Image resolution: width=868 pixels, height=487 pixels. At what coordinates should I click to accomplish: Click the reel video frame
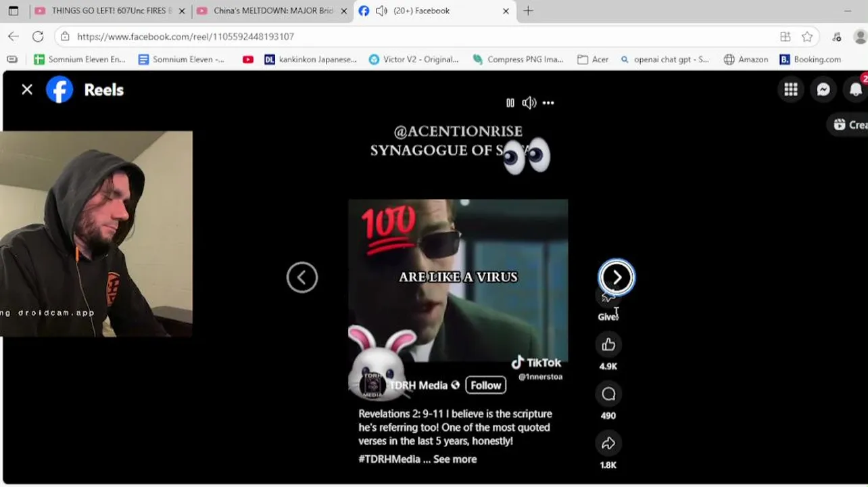(458, 280)
